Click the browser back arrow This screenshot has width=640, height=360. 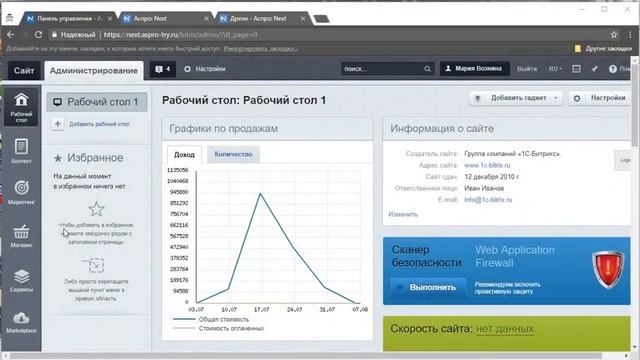[x=11, y=35]
